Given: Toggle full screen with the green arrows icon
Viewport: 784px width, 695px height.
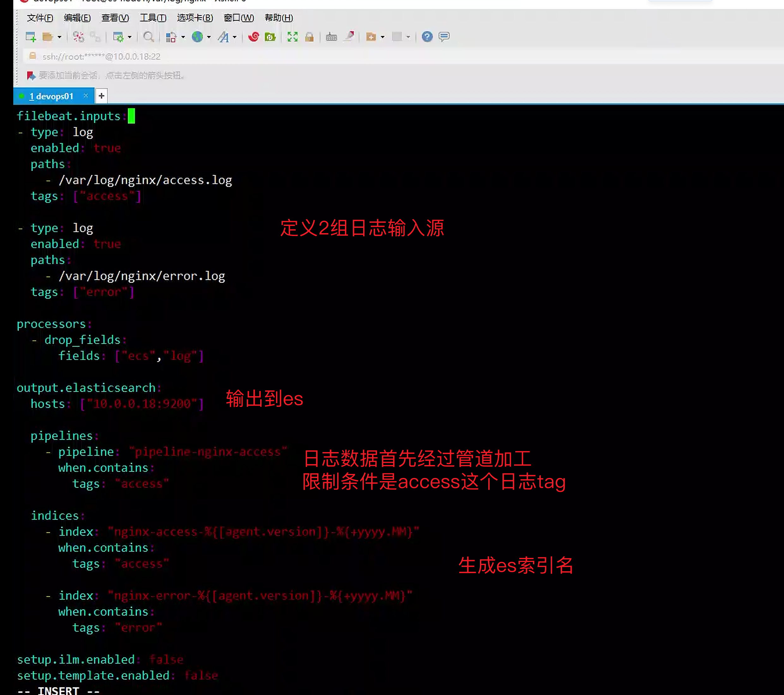Looking at the screenshot, I should pos(292,37).
